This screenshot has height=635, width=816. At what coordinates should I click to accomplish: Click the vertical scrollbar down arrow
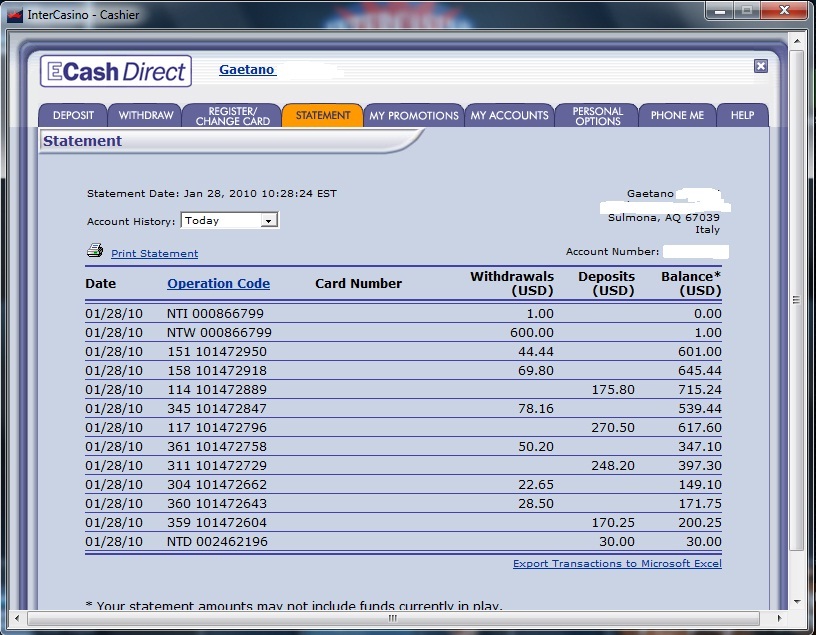[797, 602]
